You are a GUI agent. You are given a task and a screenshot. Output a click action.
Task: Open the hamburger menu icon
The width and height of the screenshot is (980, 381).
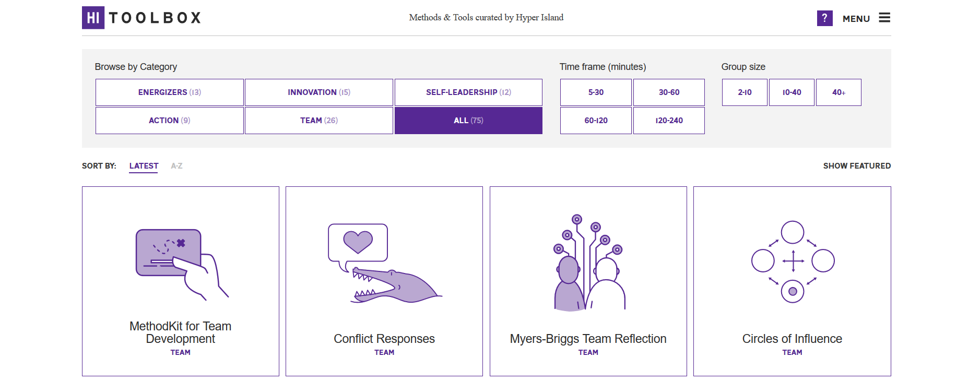click(x=884, y=18)
